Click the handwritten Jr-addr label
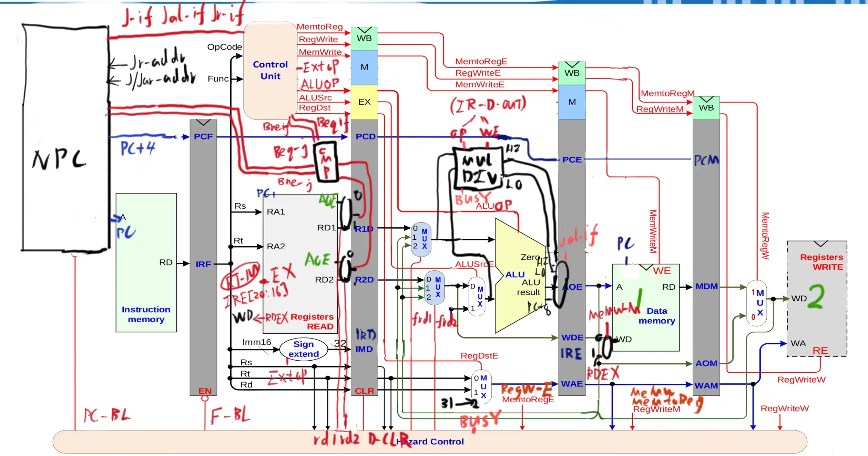Viewport: 868px width, 456px height. (x=157, y=60)
